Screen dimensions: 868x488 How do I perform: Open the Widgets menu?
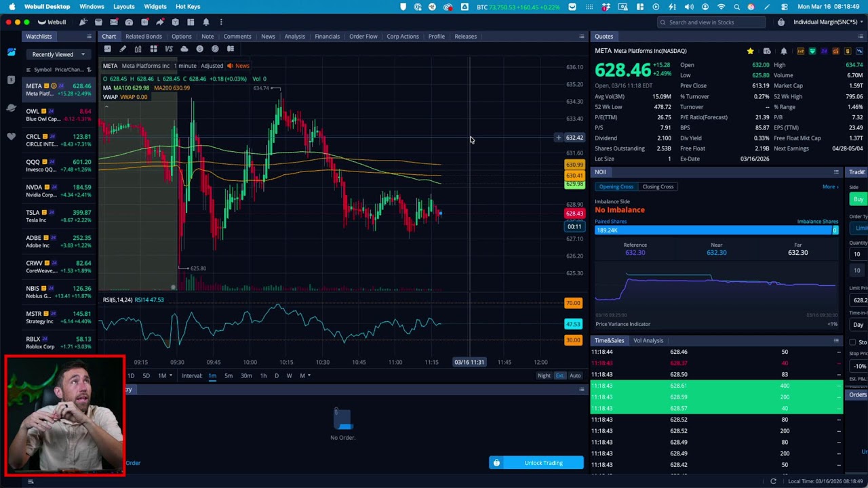coord(155,7)
